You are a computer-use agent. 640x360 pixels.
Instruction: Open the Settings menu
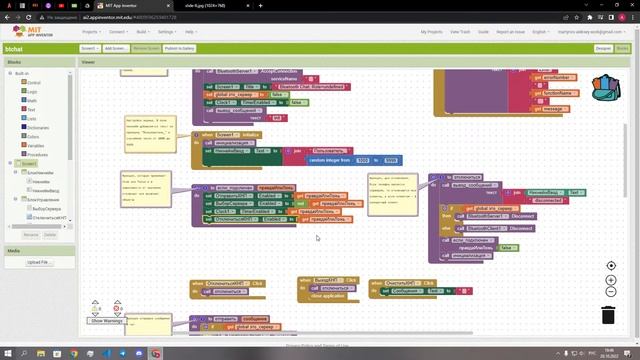[x=167, y=32]
